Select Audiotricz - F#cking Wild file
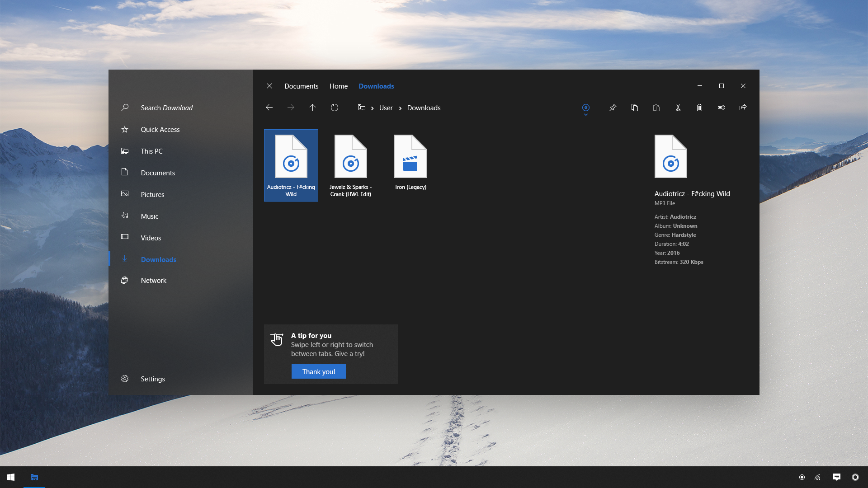 291,165
